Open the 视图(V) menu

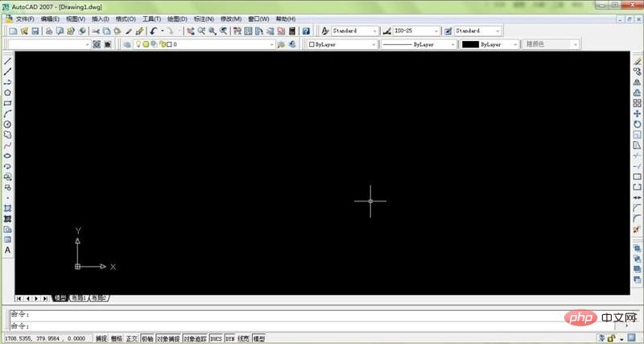click(76, 19)
